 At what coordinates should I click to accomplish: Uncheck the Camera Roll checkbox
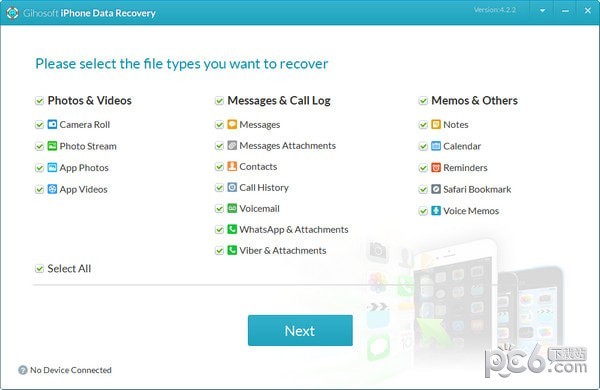(39, 125)
